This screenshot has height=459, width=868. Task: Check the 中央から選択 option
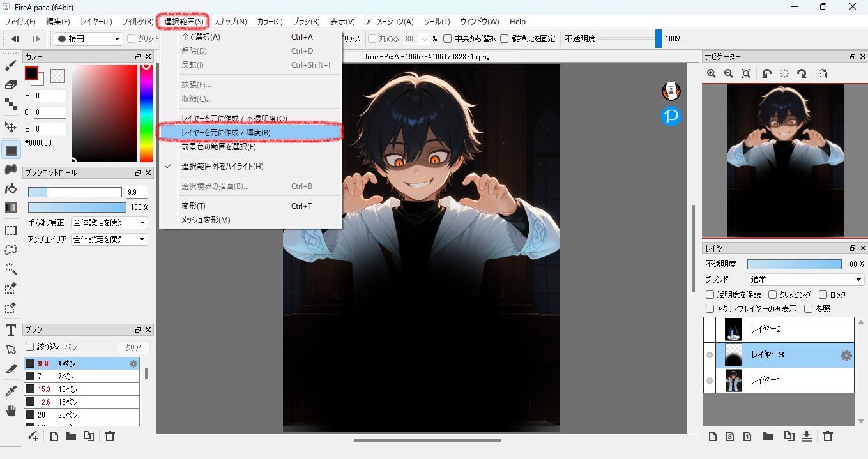447,39
